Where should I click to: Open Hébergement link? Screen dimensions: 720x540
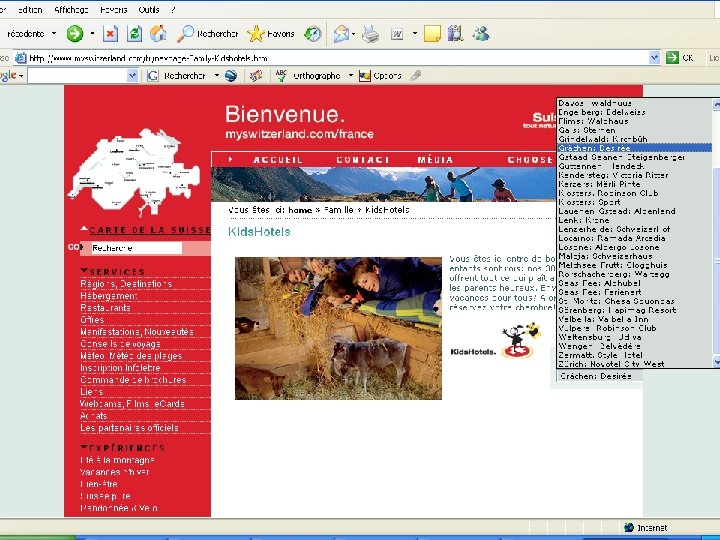click(x=109, y=296)
